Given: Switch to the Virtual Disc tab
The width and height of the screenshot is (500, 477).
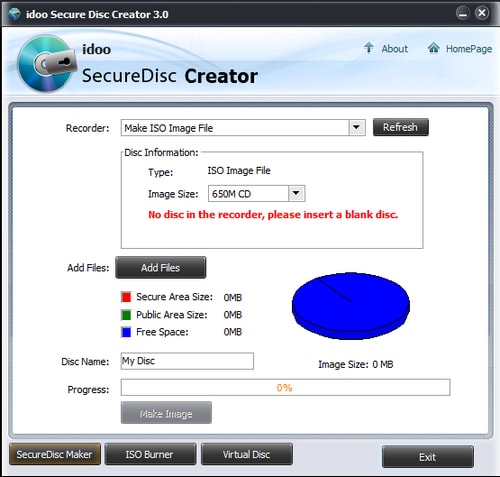Looking at the screenshot, I should tap(247, 454).
